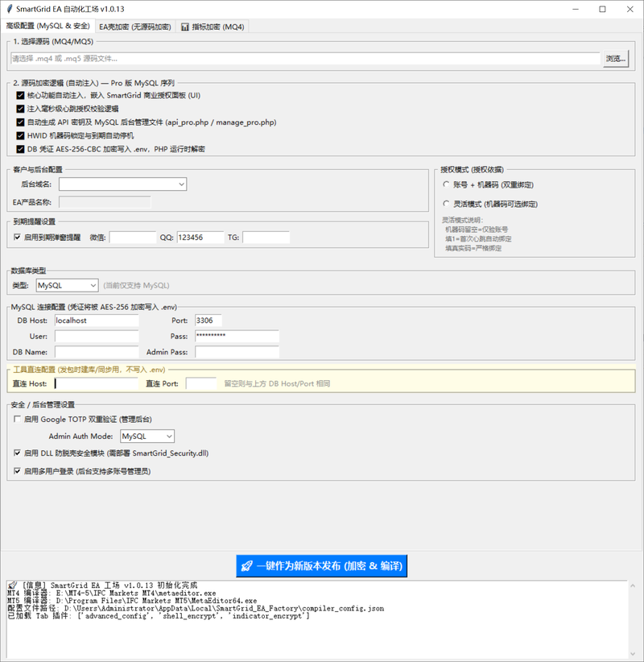Screen dimensions: 644x662
Task: Toggle 启用到期弹窗提醒 checkbox
Action: point(17,238)
